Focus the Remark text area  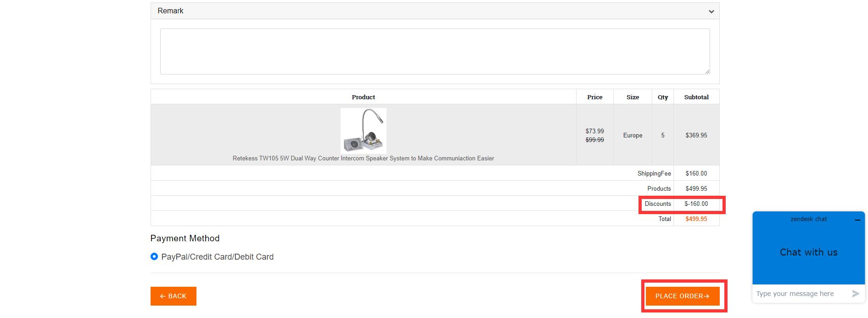tap(434, 51)
